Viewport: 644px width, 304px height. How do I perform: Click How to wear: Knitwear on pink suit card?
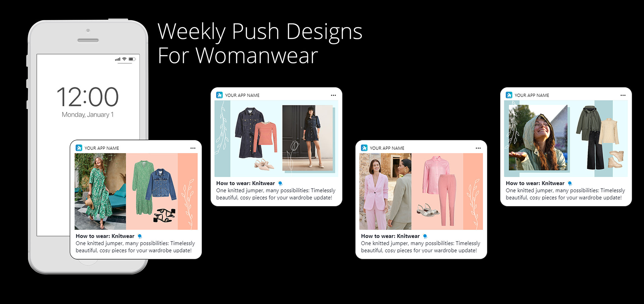390,236
